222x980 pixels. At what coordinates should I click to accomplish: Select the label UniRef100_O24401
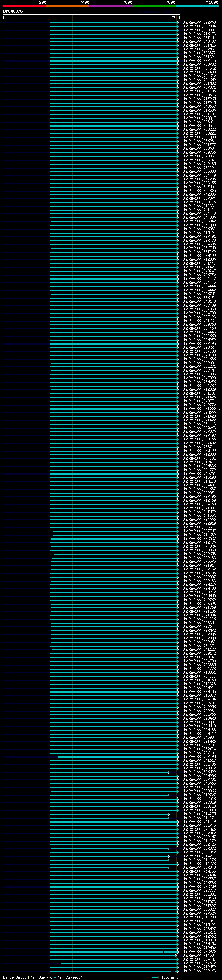(x=199, y=485)
